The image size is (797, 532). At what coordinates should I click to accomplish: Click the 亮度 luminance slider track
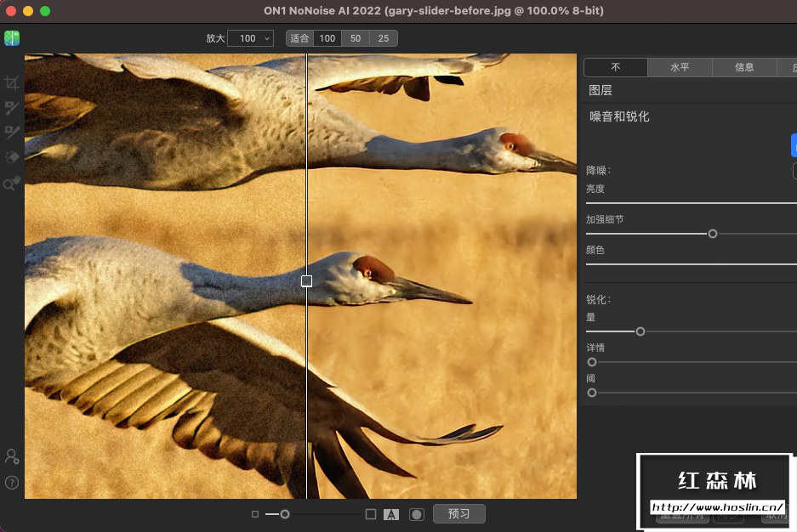coord(692,203)
